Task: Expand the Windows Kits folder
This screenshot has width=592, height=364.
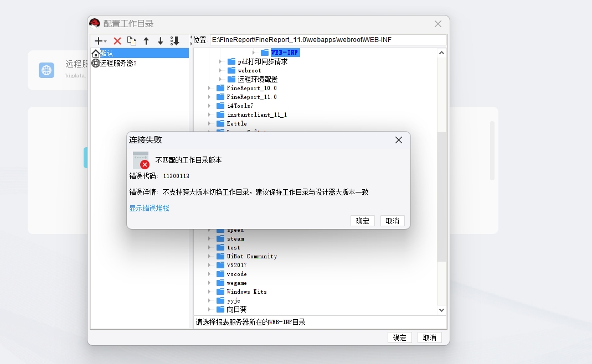Action: tap(209, 292)
